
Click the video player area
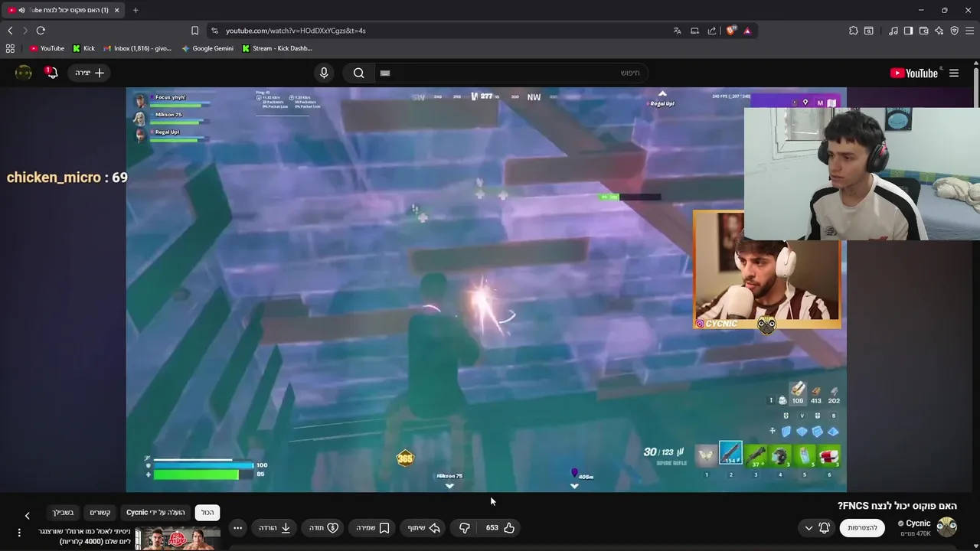(x=486, y=289)
